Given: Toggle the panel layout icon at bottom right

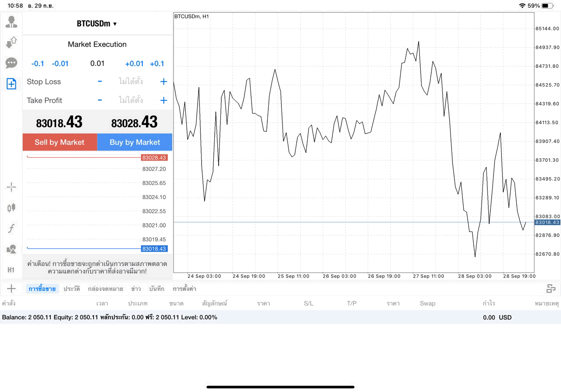Looking at the screenshot, I should [x=551, y=289].
